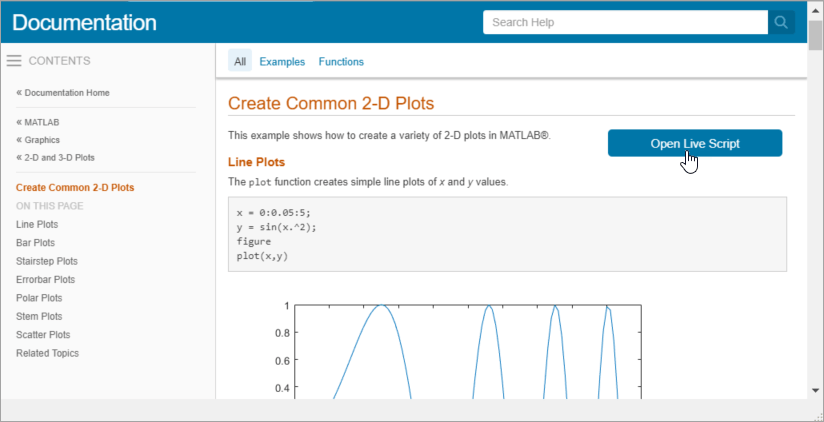Switch to the Functions tab
This screenshot has height=422, width=824.
click(x=341, y=62)
